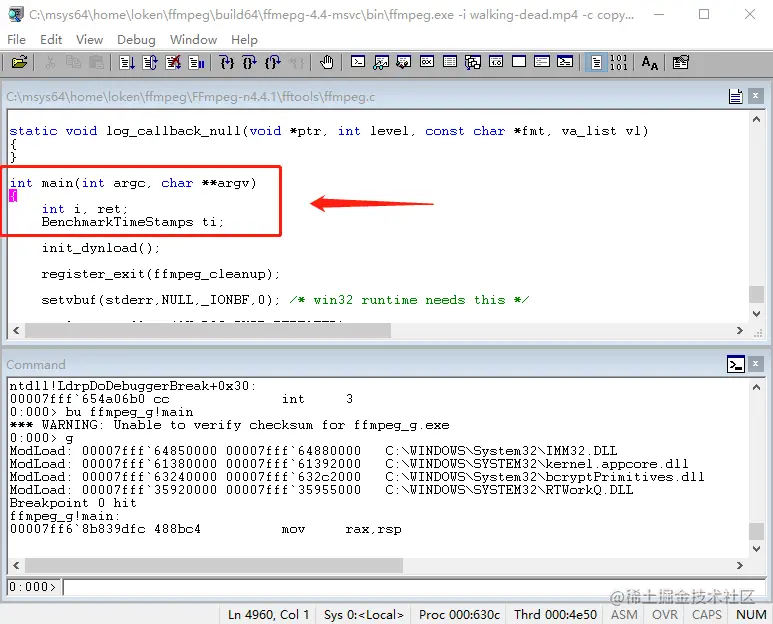This screenshot has width=773, height=624.
Task: Open the Watch window icon with glasses
Action: (x=381, y=62)
